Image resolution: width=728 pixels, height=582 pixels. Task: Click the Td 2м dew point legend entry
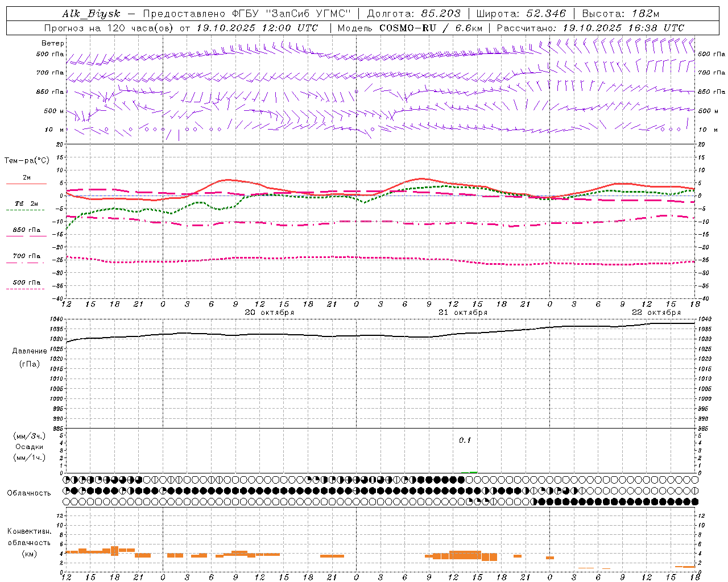click(27, 203)
